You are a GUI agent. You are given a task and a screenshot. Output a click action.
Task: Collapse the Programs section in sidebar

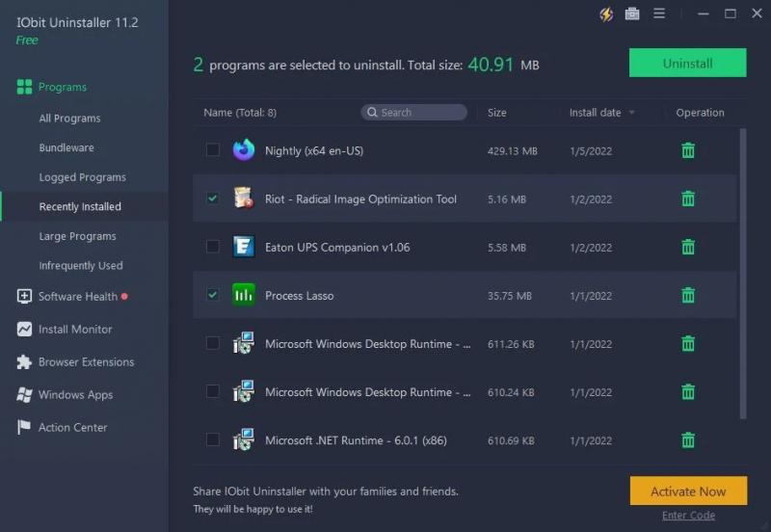[x=63, y=88]
